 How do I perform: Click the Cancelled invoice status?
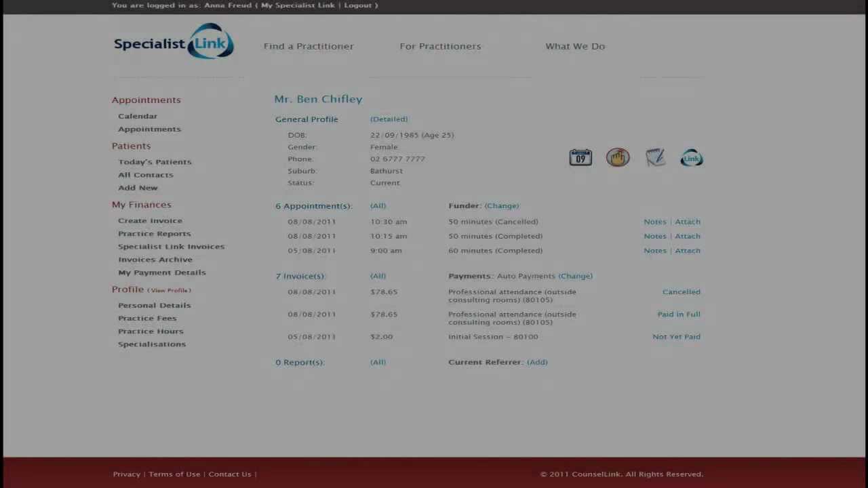tap(682, 292)
